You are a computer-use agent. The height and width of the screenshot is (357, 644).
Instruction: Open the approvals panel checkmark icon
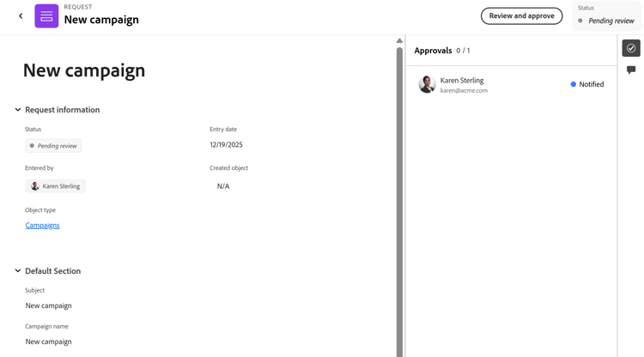[x=631, y=48]
